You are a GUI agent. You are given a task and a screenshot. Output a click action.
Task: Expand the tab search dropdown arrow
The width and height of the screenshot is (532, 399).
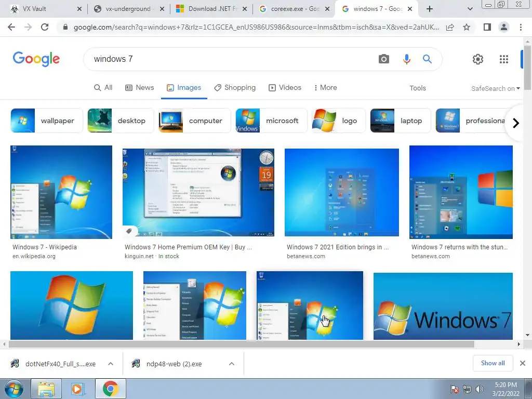click(470, 9)
